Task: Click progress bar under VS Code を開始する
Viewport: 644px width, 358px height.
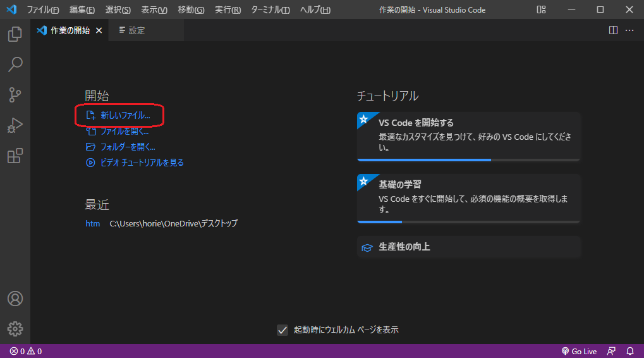Action: click(x=469, y=160)
